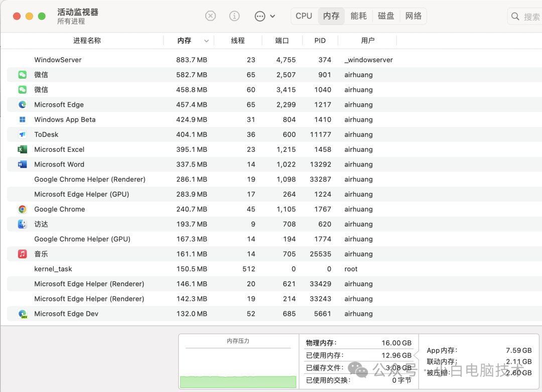Click the Microsoft Word icon

coord(23,164)
